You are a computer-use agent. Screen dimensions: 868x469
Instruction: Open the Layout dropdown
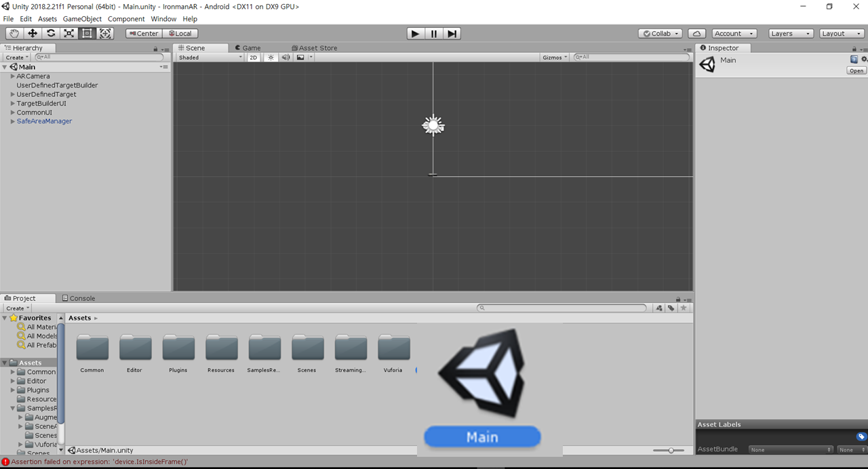(841, 33)
